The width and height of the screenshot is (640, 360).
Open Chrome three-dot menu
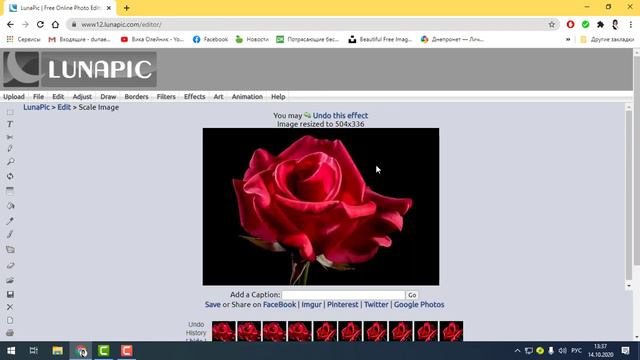coord(631,24)
